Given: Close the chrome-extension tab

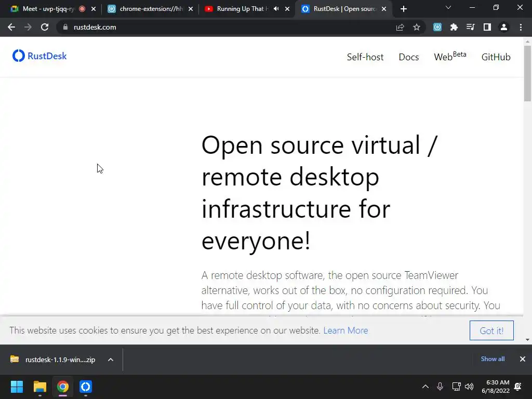Looking at the screenshot, I should tap(191, 9).
